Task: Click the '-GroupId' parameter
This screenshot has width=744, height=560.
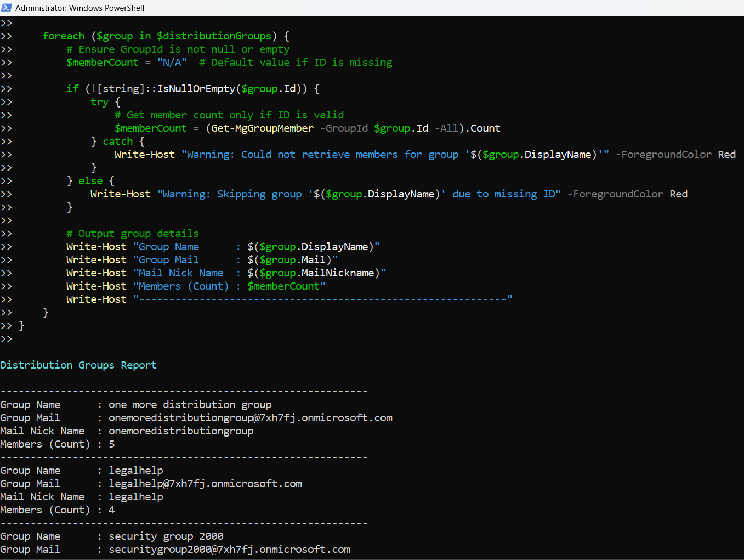Action: pos(344,128)
